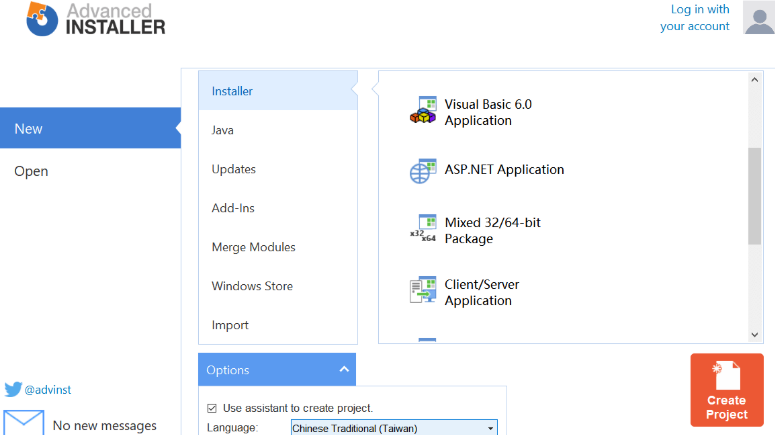Open the @advinst Twitter link
This screenshot has height=435, width=775.
coord(48,390)
